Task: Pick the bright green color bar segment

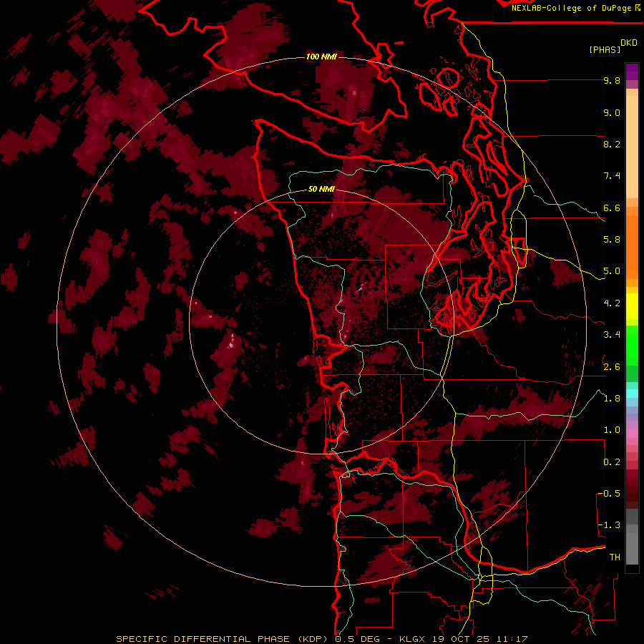Action: (632, 345)
